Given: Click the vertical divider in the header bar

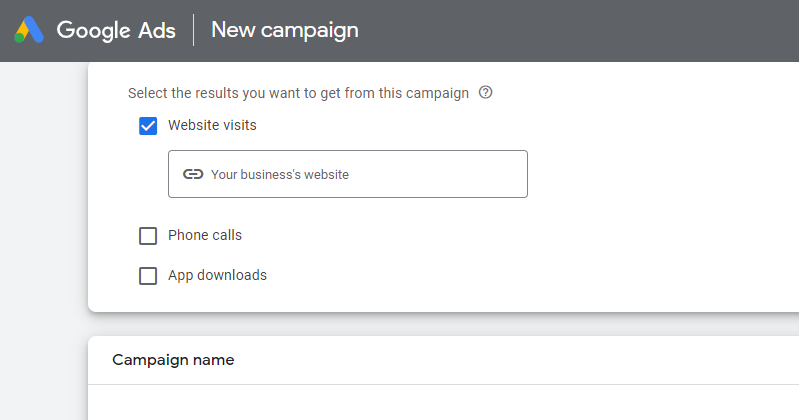Looking at the screenshot, I should click(x=193, y=30).
